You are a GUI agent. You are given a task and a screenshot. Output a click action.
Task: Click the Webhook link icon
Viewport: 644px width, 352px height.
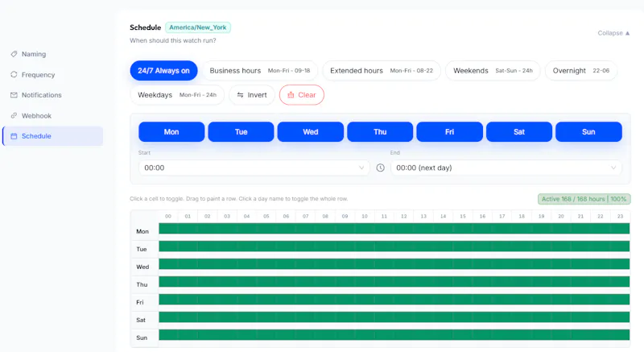pyautogui.click(x=14, y=115)
